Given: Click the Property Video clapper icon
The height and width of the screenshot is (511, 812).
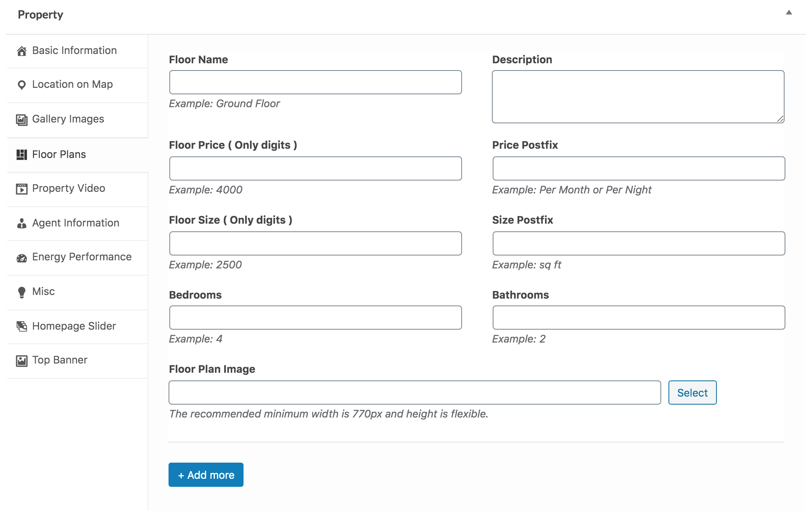Looking at the screenshot, I should pyautogui.click(x=22, y=189).
